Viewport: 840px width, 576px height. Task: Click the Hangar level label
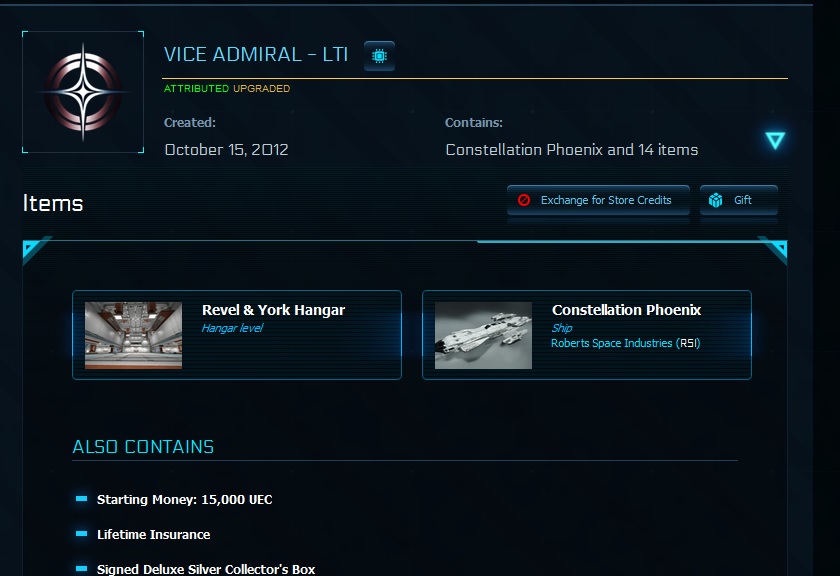click(232, 328)
